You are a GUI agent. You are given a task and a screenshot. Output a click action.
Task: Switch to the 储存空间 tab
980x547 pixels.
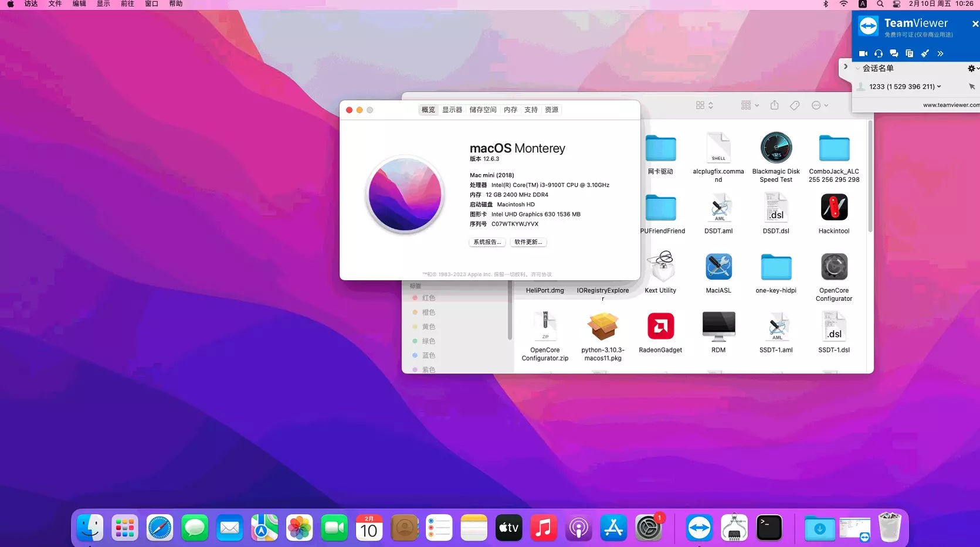(483, 110)
